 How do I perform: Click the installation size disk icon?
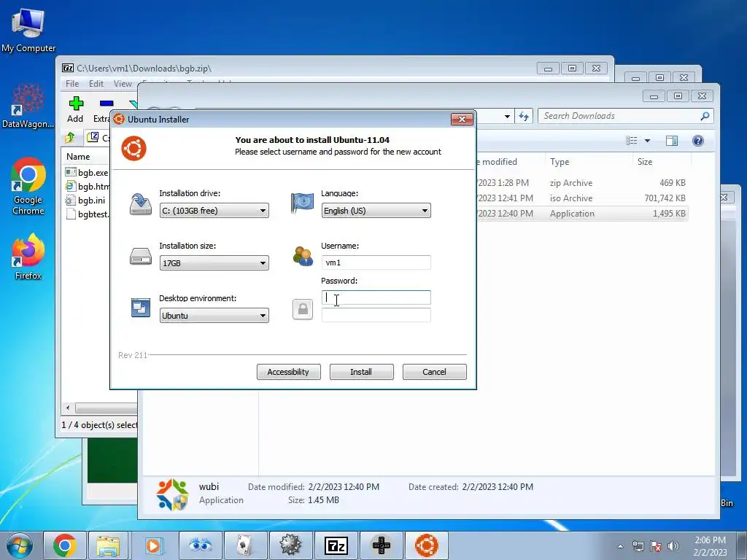(x=141, y=257)
